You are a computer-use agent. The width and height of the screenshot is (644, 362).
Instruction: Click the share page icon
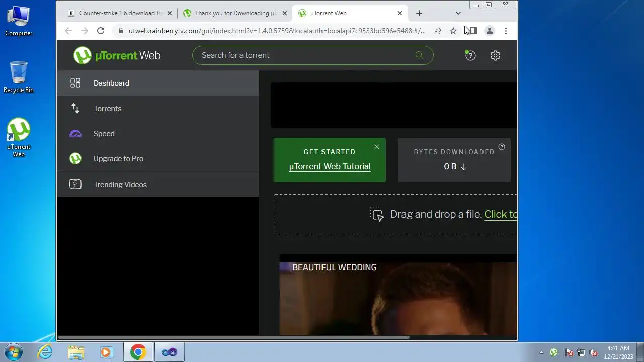tap(437, 31)
